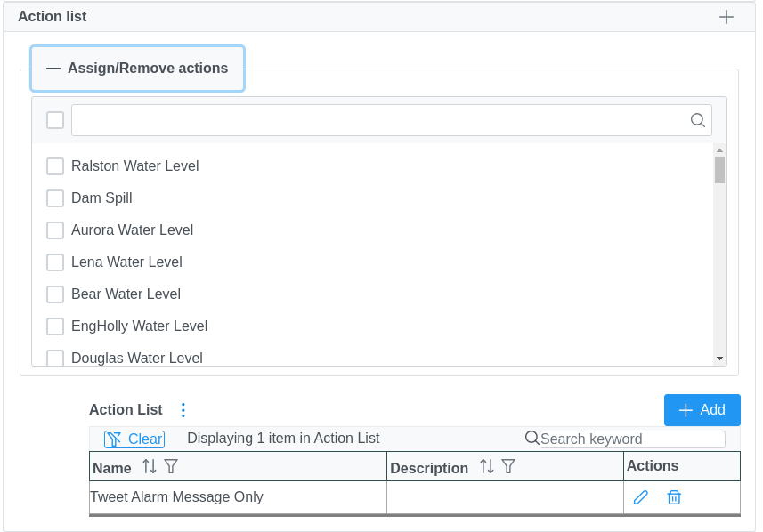Edit Tweet Alarm Message Only with pencil icon
The image size is (763, 532).
pos(640,497)
